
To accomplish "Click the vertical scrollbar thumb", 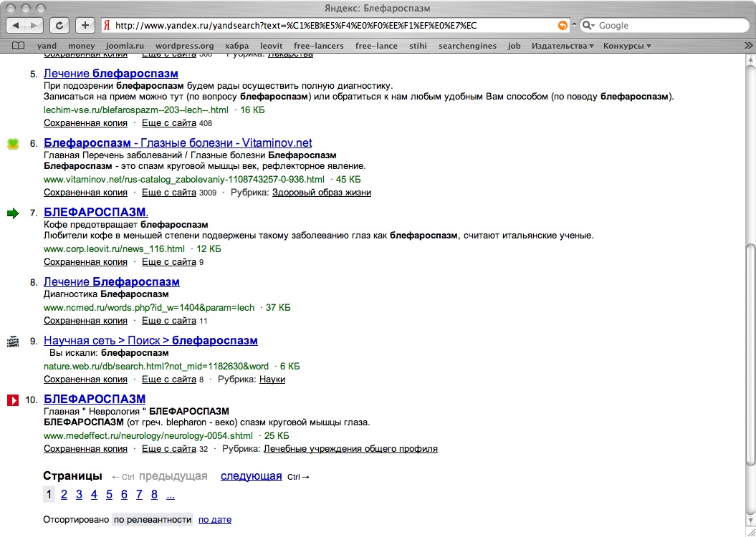I will tap(751, 355).
